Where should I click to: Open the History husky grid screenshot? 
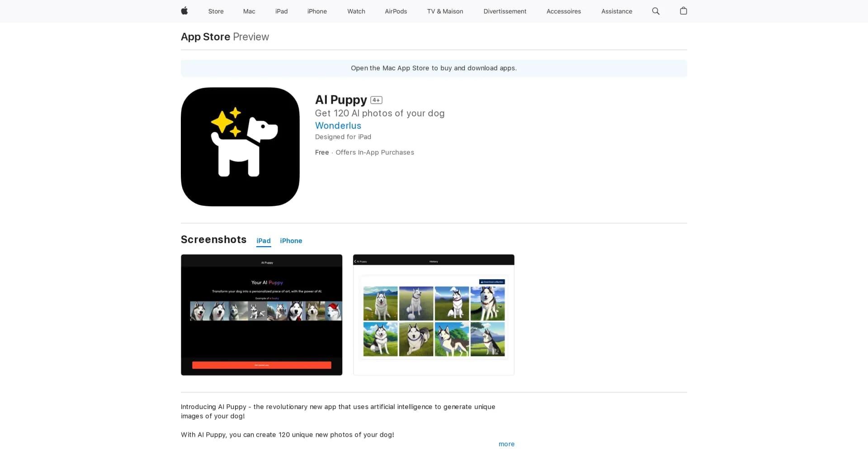click(x=434, y=315)
